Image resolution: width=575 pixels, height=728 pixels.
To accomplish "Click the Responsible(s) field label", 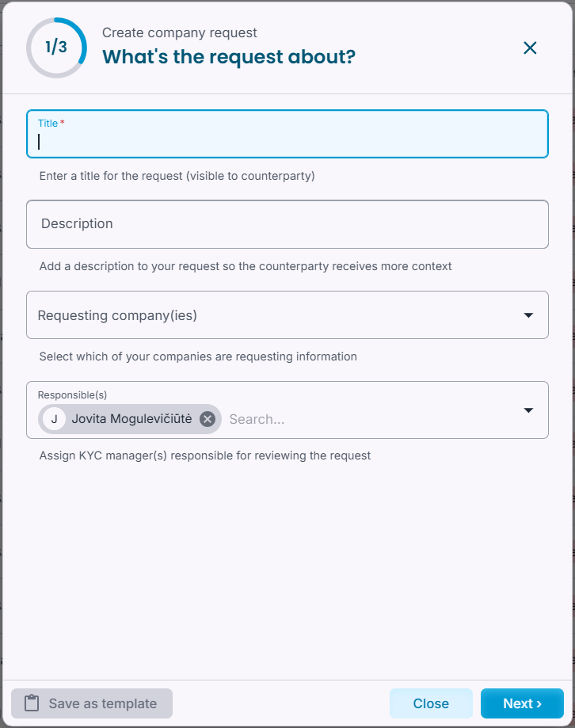I will [72, 394].
